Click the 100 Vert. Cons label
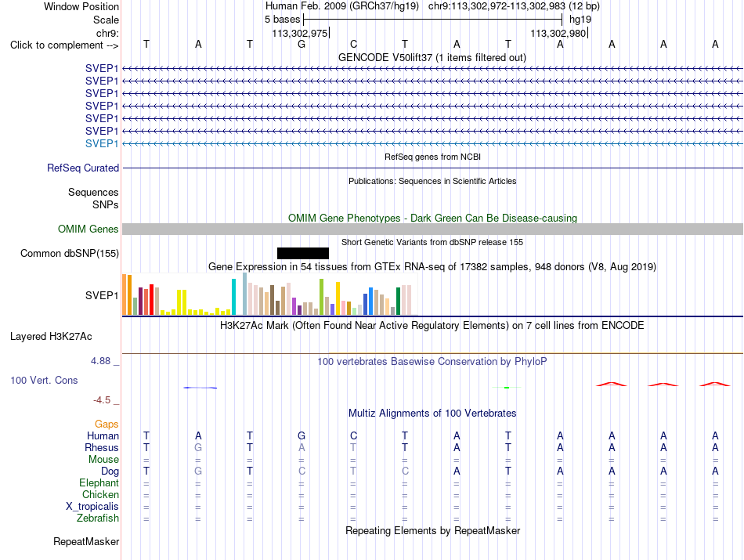 click(44, 380)
